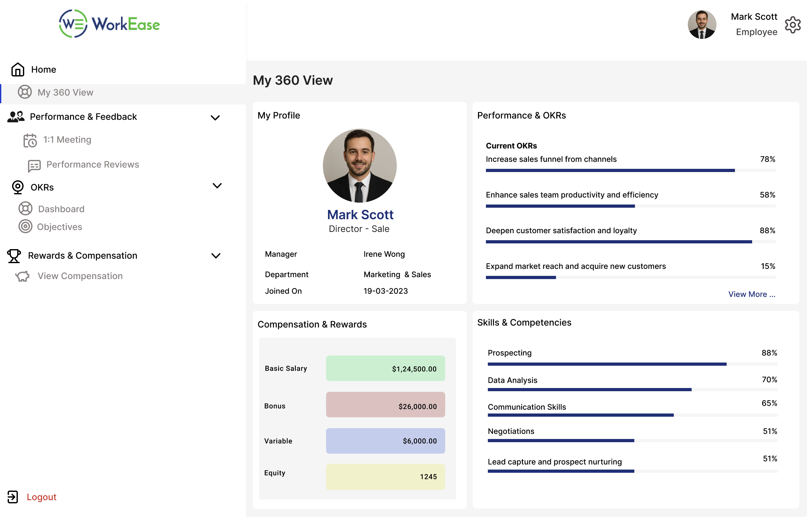Click Mark Scott's large profile photo
This screenshot has height=525, width=812.
pyautogui.click(x=360, y=166)
